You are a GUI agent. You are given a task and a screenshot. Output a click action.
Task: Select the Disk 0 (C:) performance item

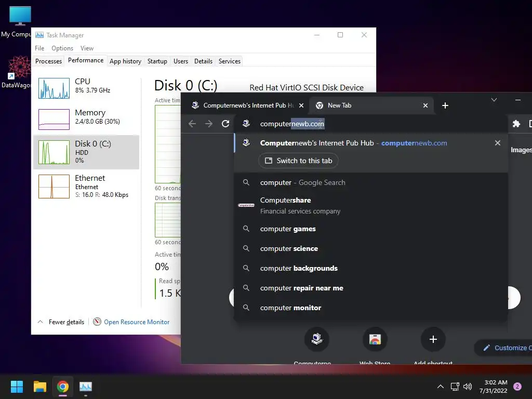(x=86, y=152)
